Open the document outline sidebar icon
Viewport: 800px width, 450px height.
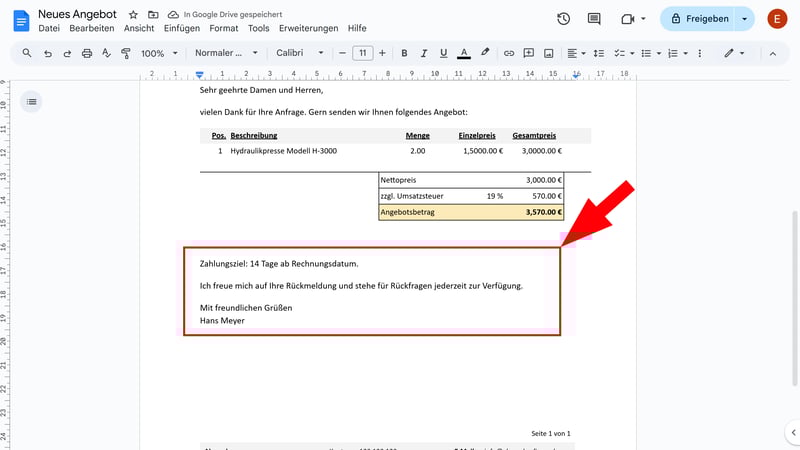click(32, 101)
